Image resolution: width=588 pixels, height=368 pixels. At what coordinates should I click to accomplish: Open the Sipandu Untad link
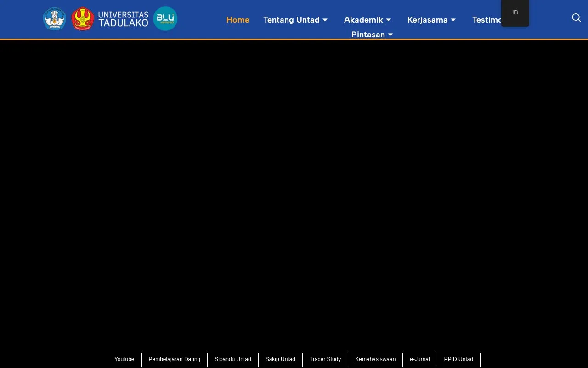click(x=233, y=359)
